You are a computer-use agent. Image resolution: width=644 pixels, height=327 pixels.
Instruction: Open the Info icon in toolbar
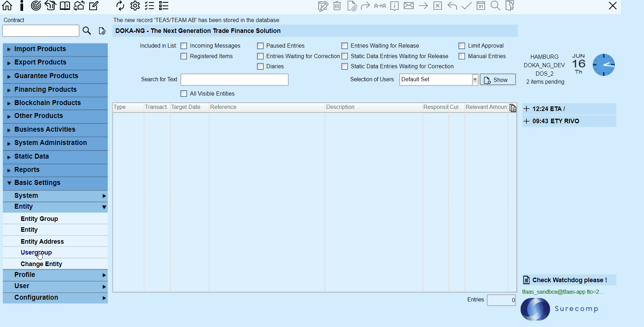point(22,6)
